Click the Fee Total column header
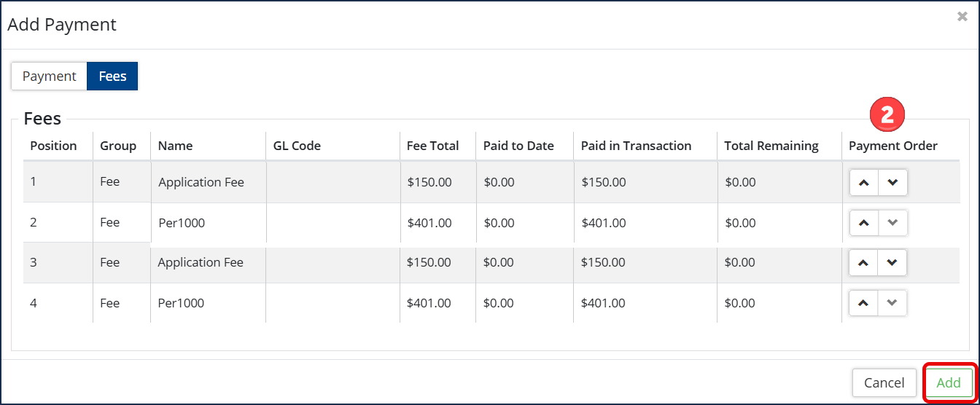 (x=433, y=146)
